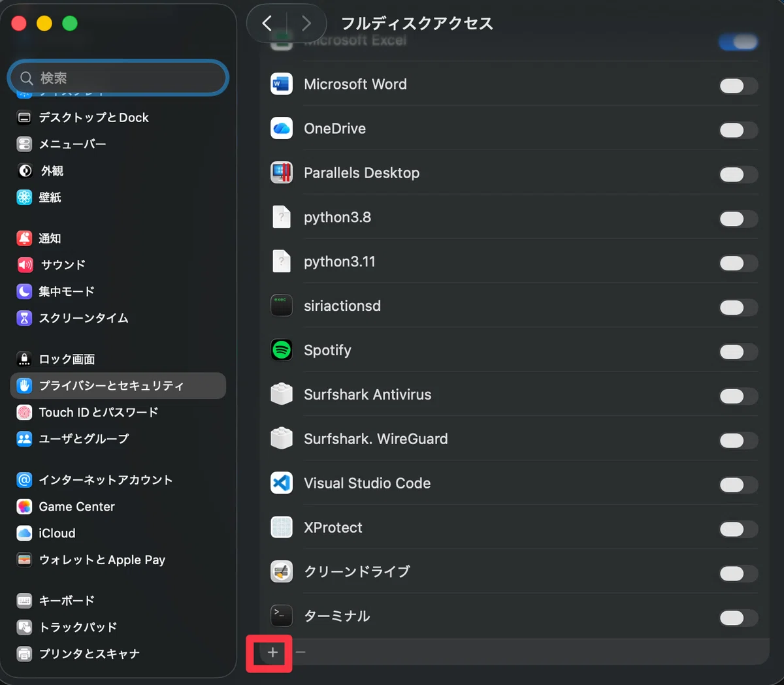Viewport: 784px width, 685px height.
Task: Click the Visual Studio Code icon
Action: 282,483
